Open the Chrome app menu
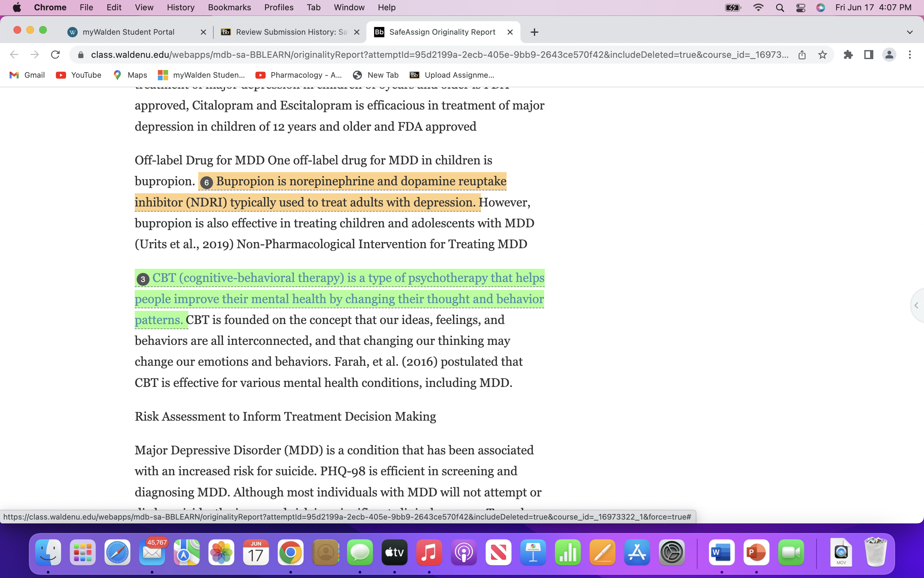Image resolution: width=924 pixels, height=578 pixels. (x=50, y=8)
